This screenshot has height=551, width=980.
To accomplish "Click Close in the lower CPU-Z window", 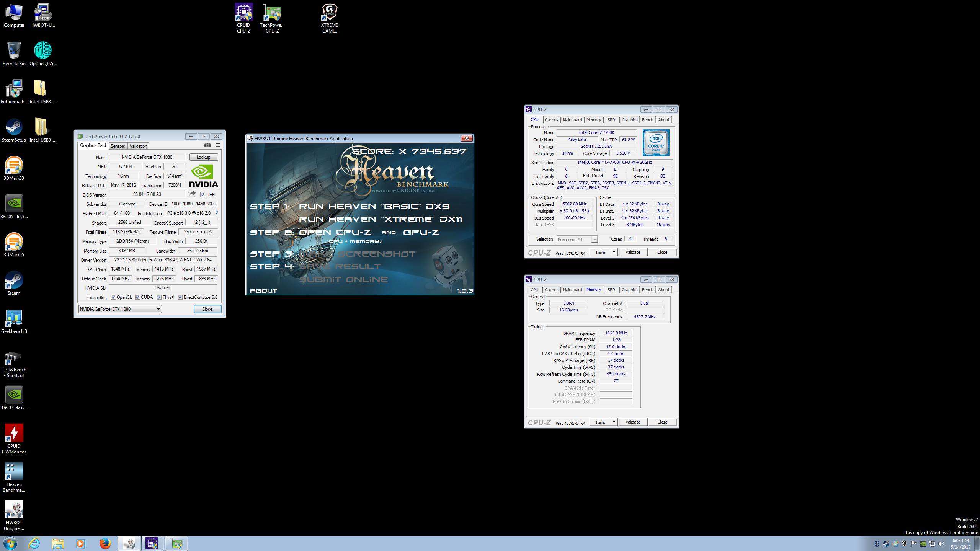I will coord(662,422).
